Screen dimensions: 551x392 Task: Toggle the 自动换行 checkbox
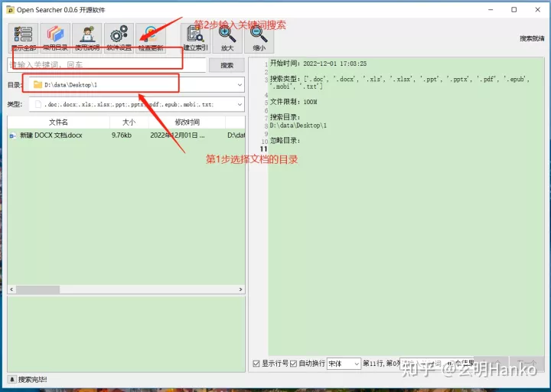coord(293,364)
